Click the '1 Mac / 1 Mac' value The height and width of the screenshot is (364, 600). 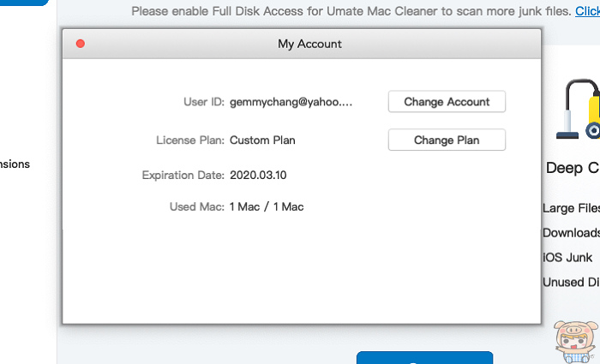click(267, 206)
